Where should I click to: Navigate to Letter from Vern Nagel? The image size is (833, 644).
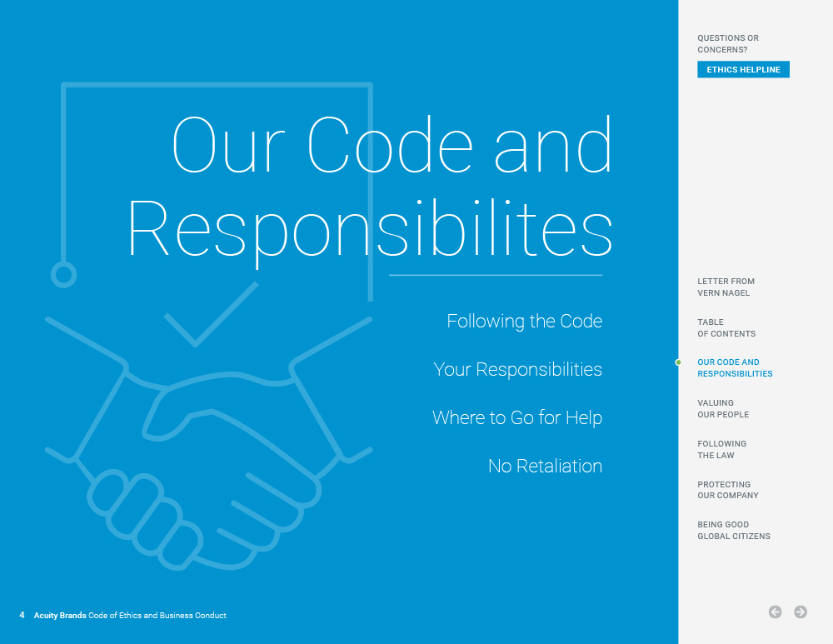pyautogui.click(x=726, y=287)
